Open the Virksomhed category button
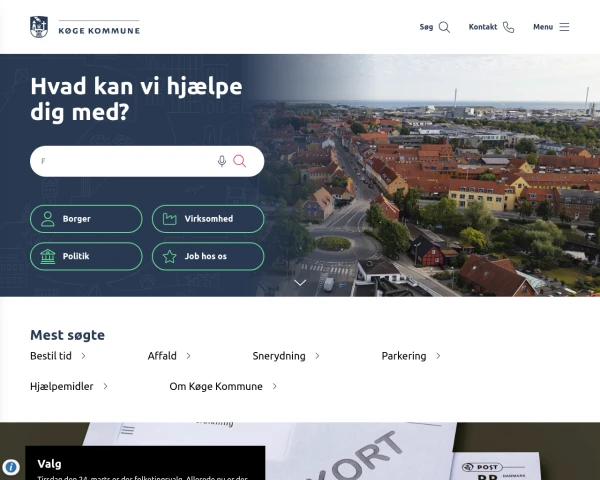This screenshot has height=480, width=600. [208, 219]
